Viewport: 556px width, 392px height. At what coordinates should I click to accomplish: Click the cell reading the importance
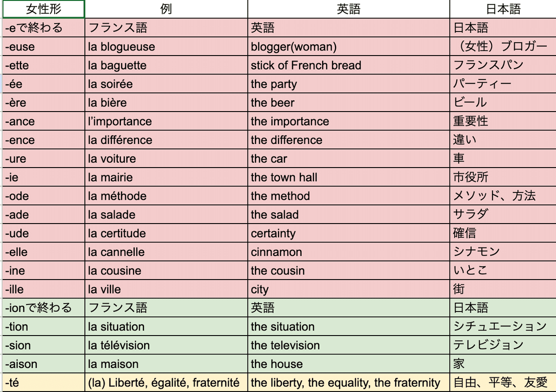click(x=348, y=121)
